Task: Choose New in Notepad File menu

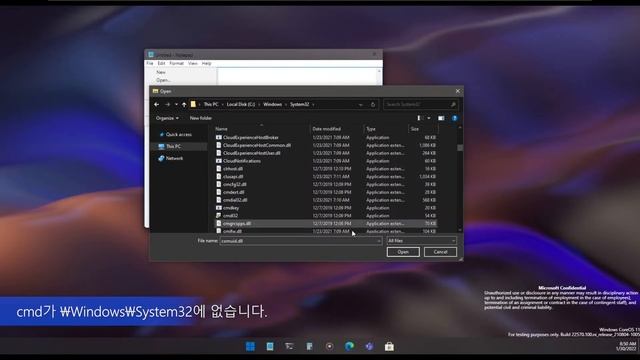Action: click(161, 72)
